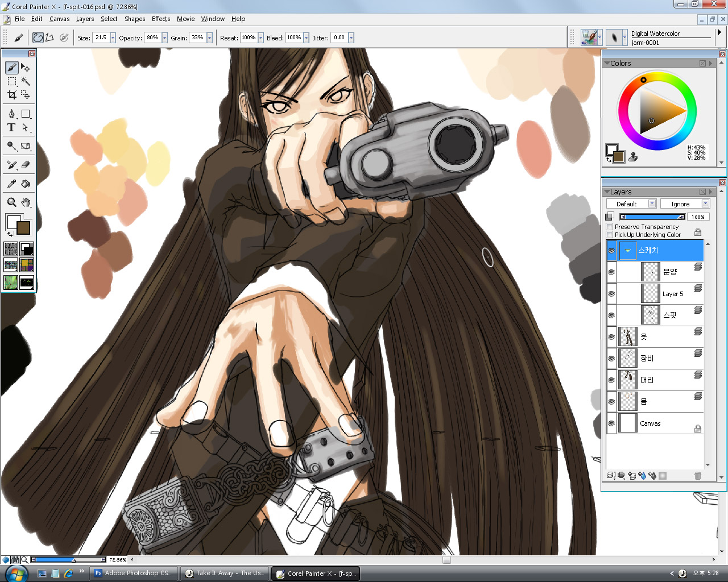
Task: Open the Opacity value dropdown arrow
Action: 165,38
